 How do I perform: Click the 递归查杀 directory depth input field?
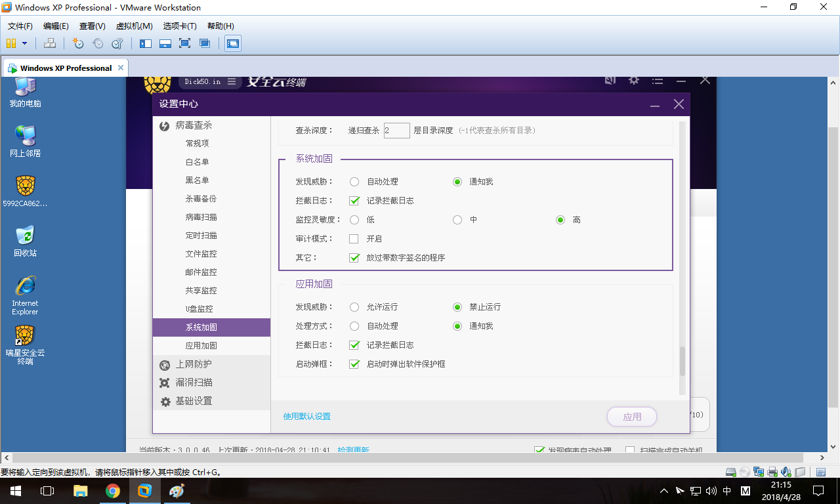tap(397, 131)
